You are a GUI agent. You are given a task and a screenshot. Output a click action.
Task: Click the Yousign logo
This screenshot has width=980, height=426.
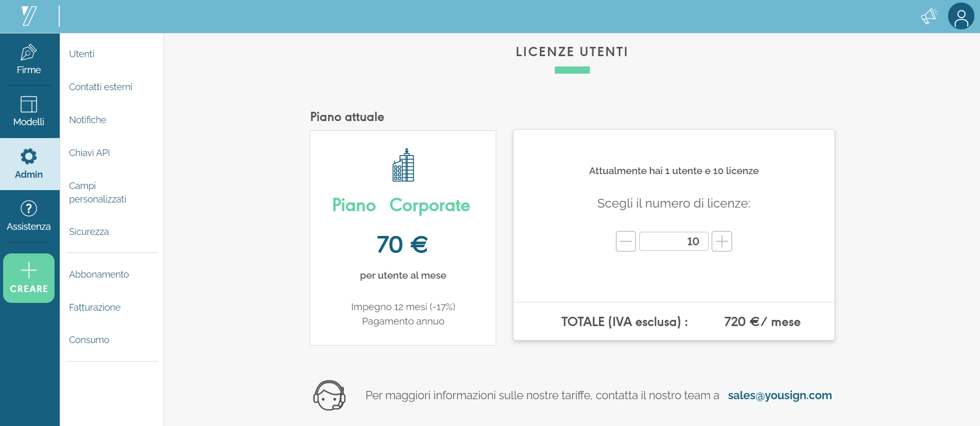pos(29,16)
